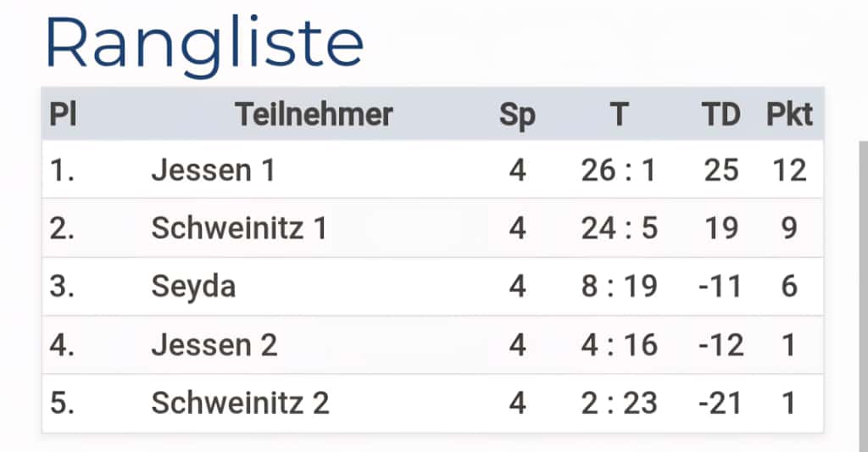
Task: Click the -21 goal difference cell
Action: [x=721, y=403]
